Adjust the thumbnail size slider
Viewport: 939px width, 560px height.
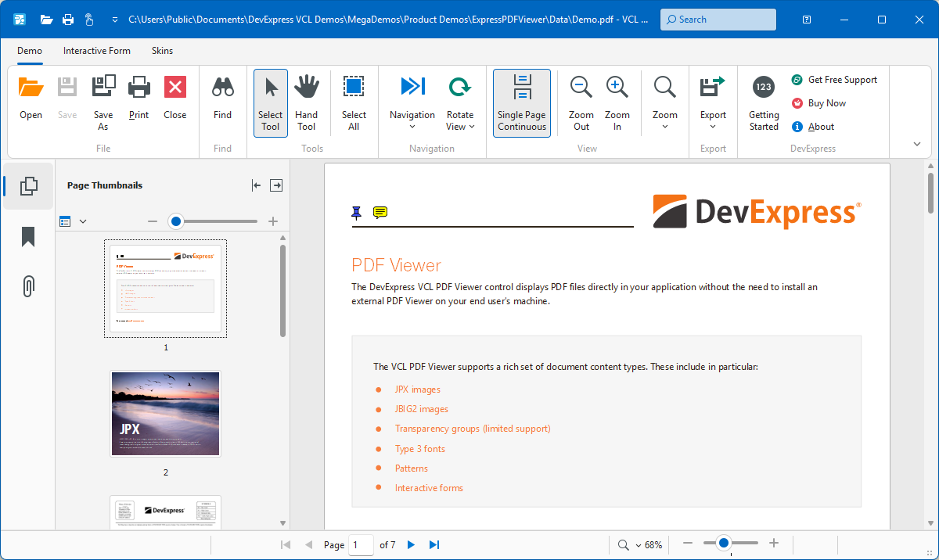click(x=176, y=221)
